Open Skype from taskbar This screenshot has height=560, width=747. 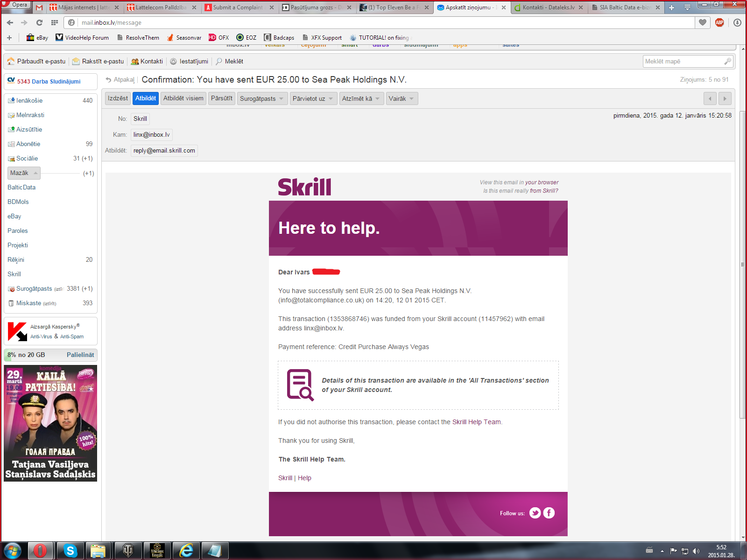[70, 551]
